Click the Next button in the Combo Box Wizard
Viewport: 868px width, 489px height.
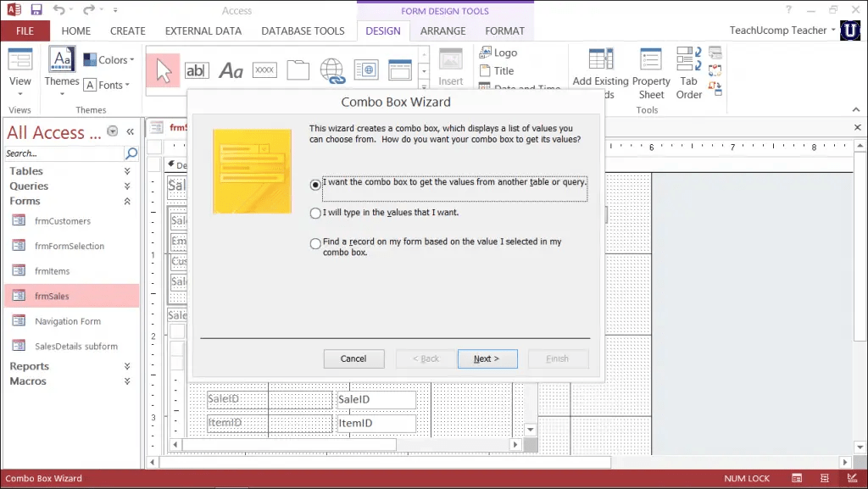[487, 358]
